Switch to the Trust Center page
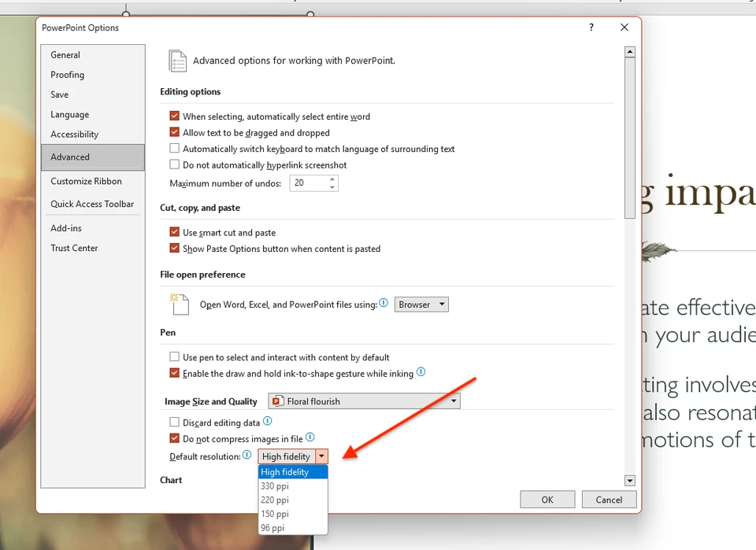This screenshot has height=550, width=756. pyautogui.click(x=74, y=248)
